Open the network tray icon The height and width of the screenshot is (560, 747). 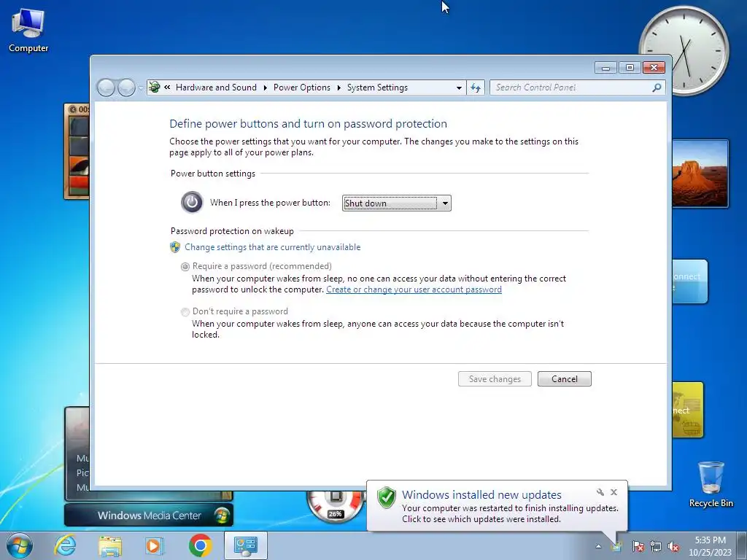pos(656,546)
